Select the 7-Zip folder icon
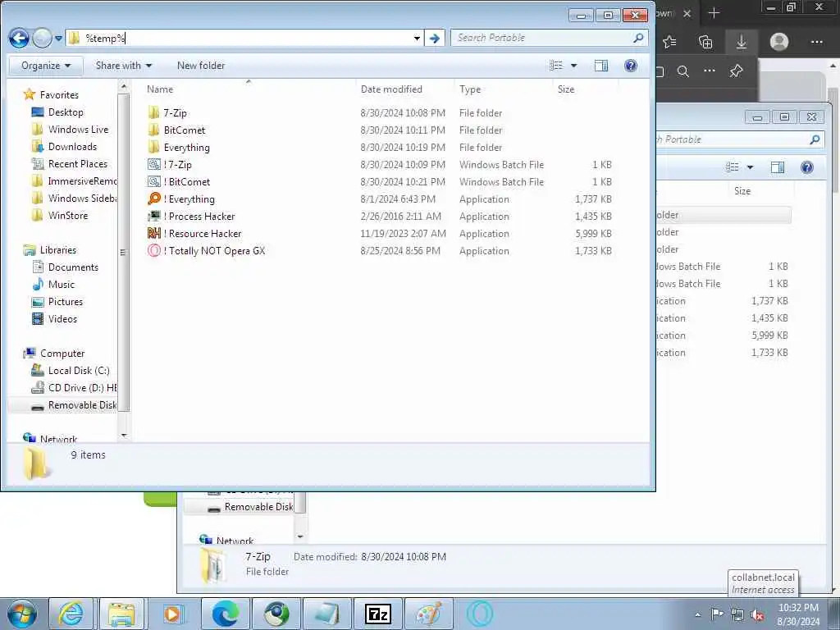 153,112
